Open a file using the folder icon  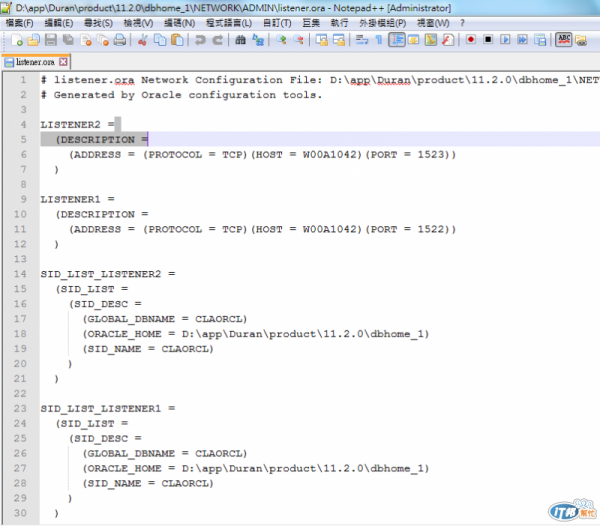tap(34, 40)
